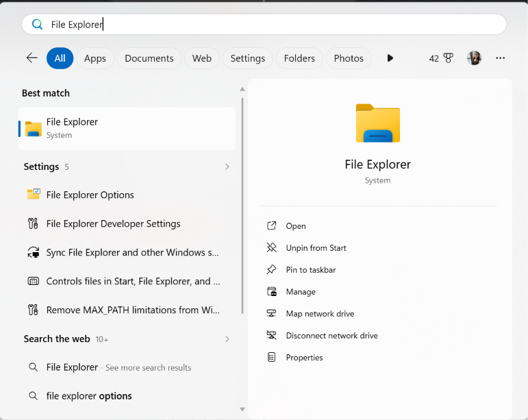Open the three-dot more options menu

pyautogui.click(x=500, y=58)
